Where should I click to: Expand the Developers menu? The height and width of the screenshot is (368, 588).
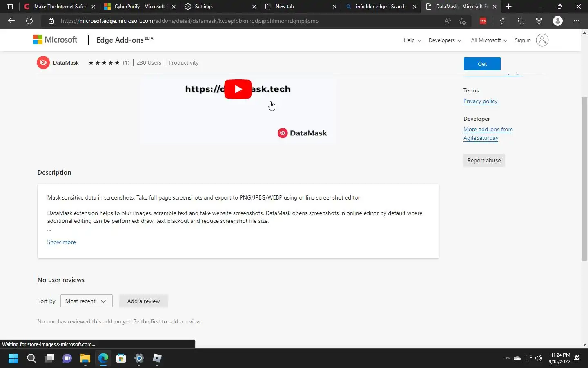pos(445,40)
